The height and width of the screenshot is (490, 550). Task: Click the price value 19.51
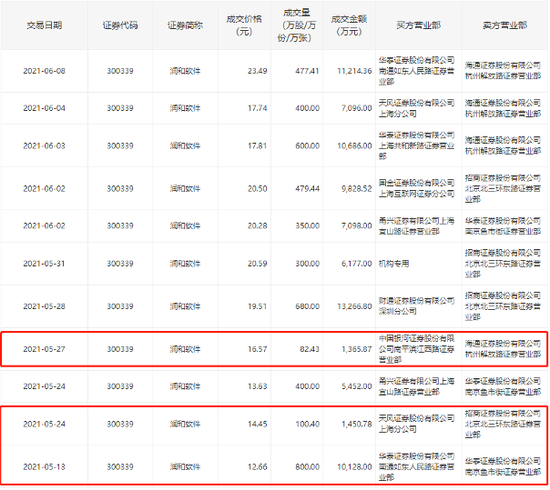[x=257, y=307]
